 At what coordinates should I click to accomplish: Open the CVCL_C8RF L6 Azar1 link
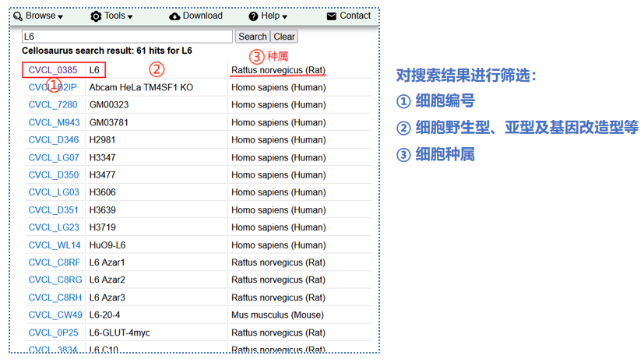(55, 262)
